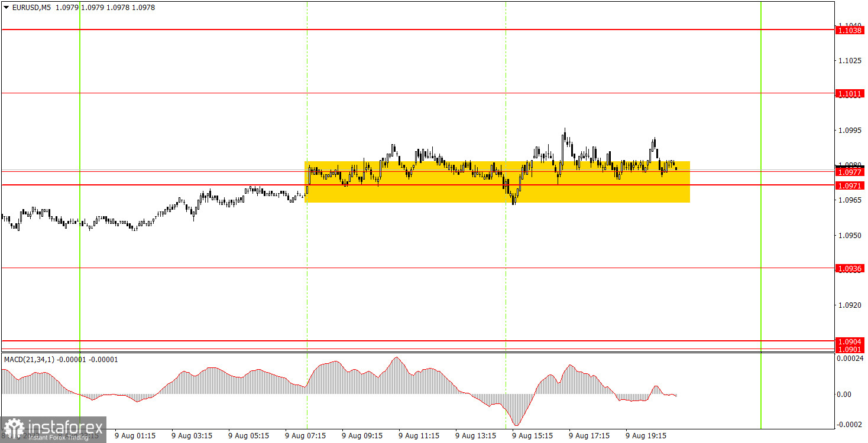Screen dimensions: 868x443
Task: Click the 9 Aug 09:15 time label
Action: click(x=362, y=436)
